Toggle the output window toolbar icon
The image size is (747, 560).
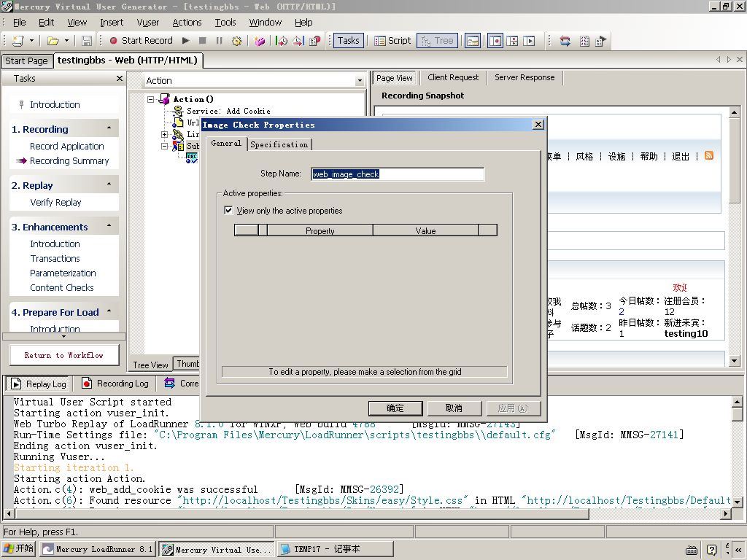click(x=473, y=41)
